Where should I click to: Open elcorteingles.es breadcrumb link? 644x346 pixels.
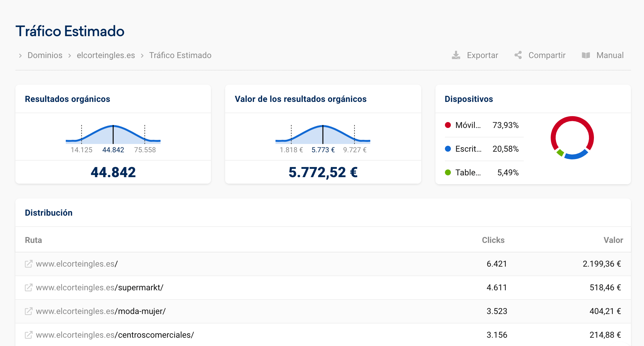106,55
